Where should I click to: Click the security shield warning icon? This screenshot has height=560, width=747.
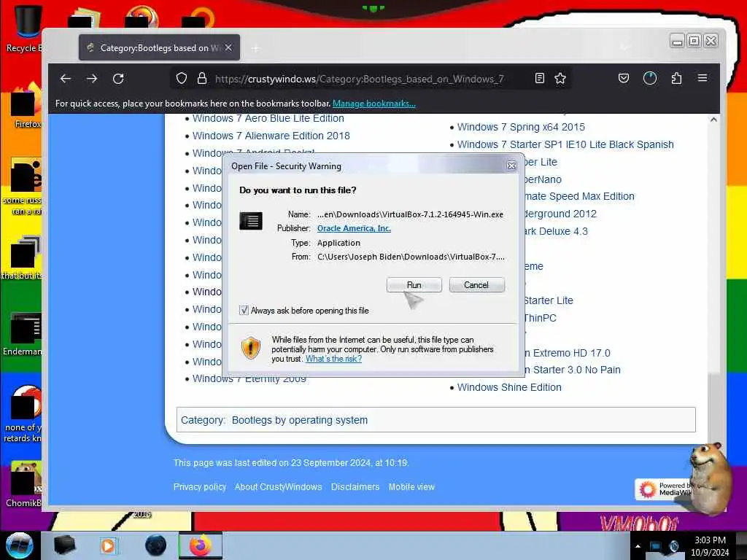(251, 348)
